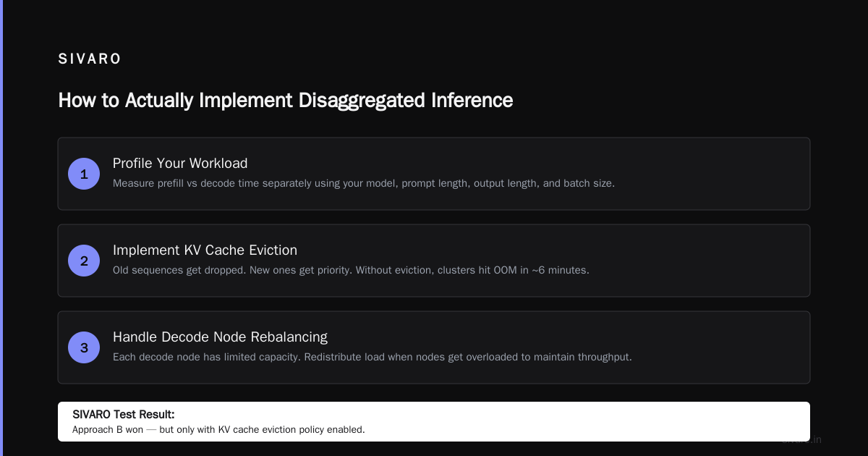Click the purple accent bar on the edge
The image size is (868, 456).
point(1,228)
